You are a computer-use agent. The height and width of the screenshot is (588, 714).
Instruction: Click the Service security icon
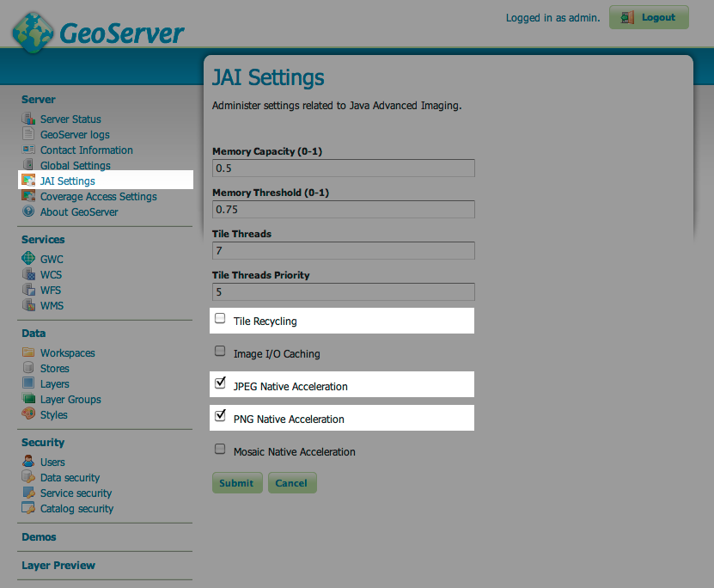(x=28, y=493)
